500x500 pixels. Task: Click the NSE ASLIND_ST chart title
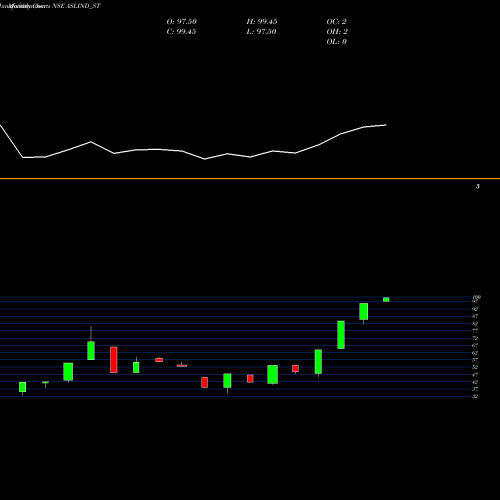click(x=76, y=6)
